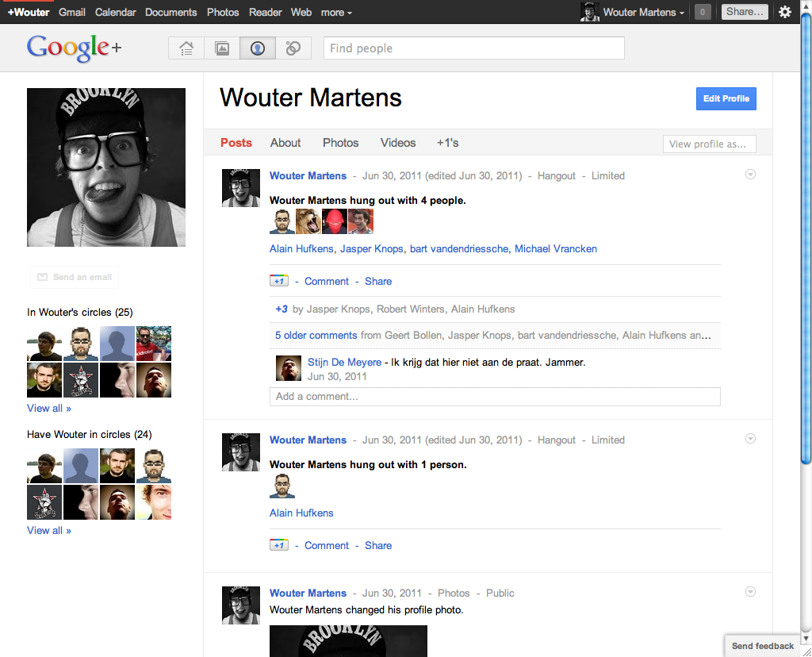Image resolution: width=812 pixels, height=657 pixels.
Task: Focus the Find people search field
Action: click(x=474, y=48)
